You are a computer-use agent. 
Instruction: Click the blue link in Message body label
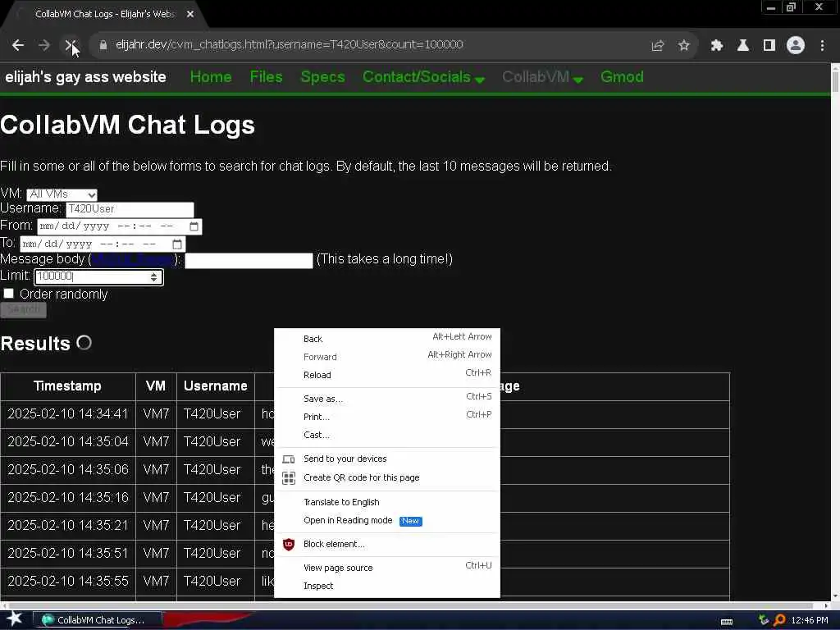click(x=133, y=260)
